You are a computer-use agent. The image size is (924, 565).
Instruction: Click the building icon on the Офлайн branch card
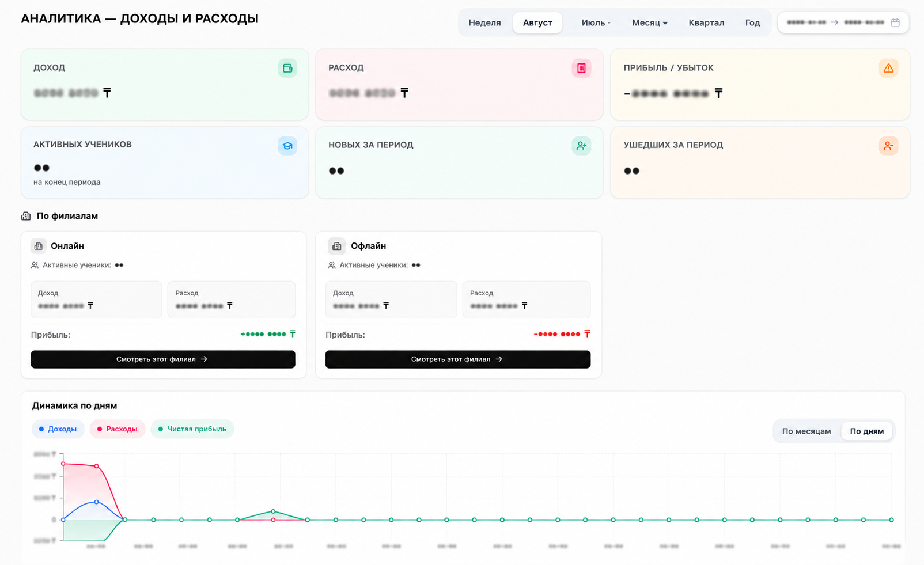pos(336,246)
